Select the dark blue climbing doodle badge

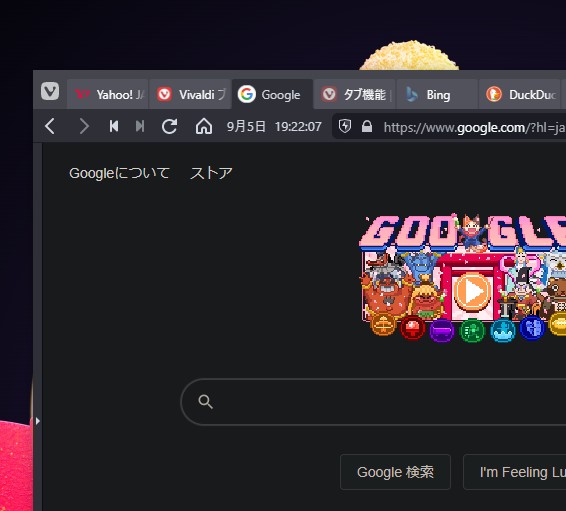coord(532,328)
